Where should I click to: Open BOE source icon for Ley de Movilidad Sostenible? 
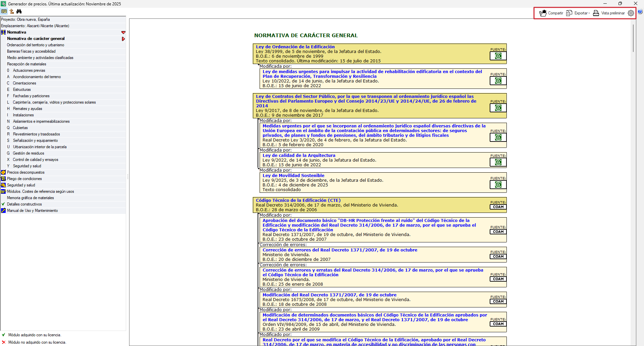coord(498,185)
